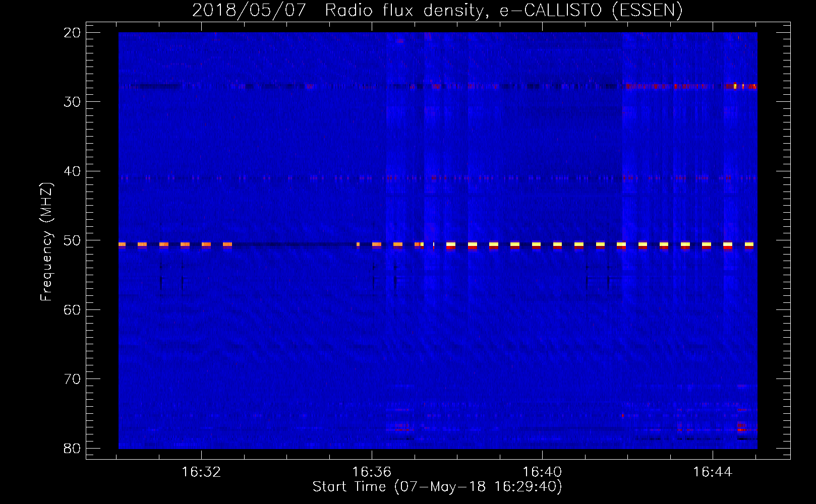Click the 70 frequency tick label
The image size is (816, 504).
72,379
